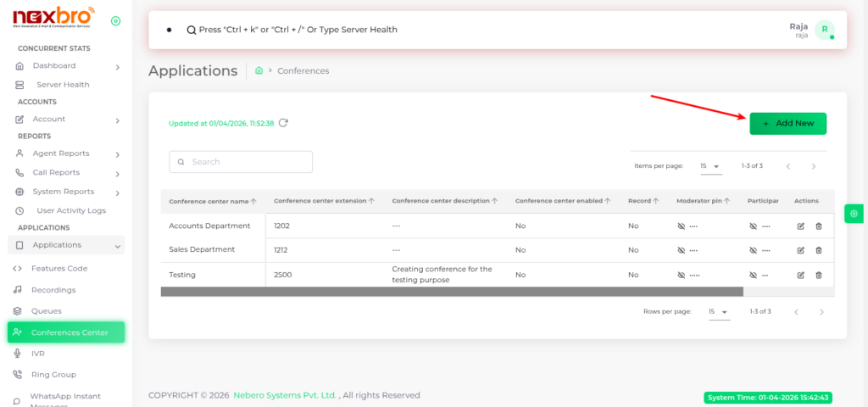This screenshot has width=868, height=407.
Task: Open the top Items per page dropdown
Action: pos(710,166)
